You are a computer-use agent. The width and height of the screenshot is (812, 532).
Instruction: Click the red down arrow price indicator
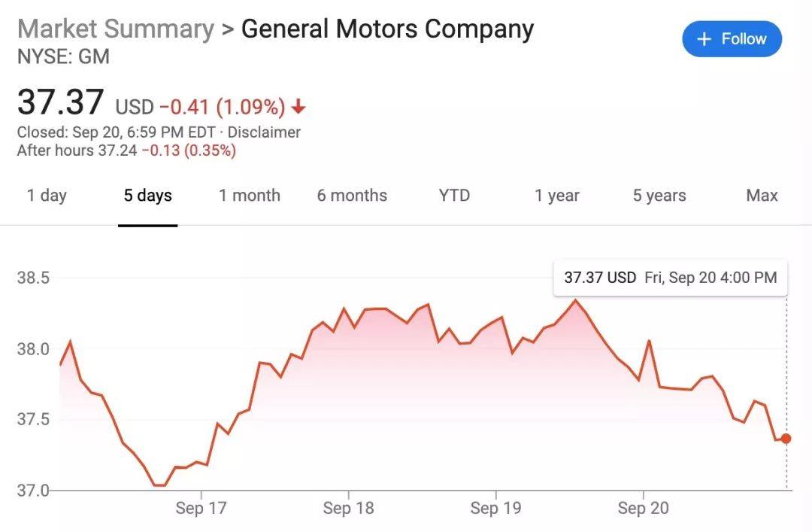(x=298, y=108)
